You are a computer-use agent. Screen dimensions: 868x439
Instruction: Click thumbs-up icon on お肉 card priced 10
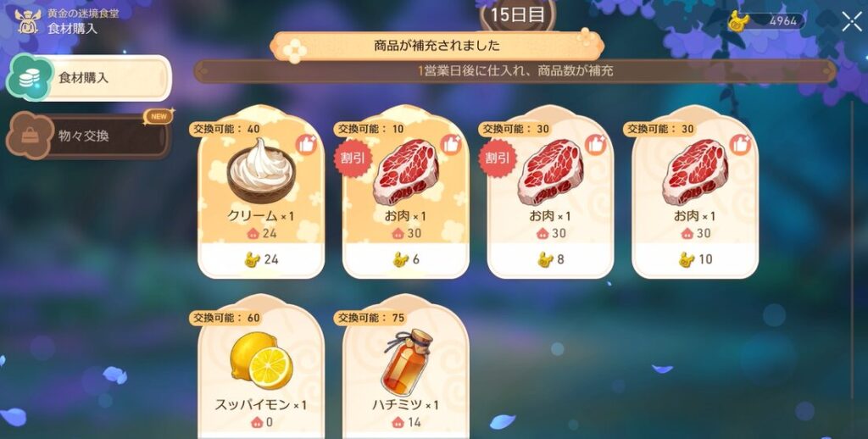pos(739,144)
